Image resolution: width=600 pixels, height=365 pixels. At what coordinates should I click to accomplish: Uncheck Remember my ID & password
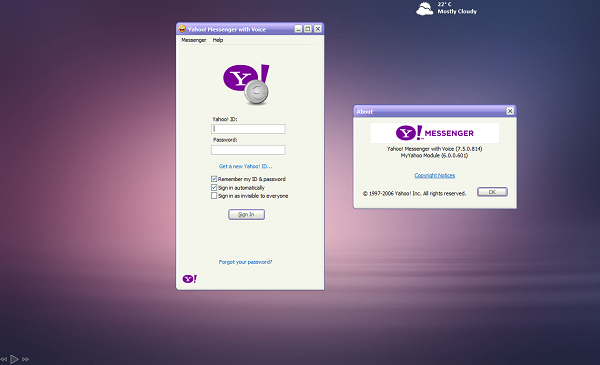214,179
